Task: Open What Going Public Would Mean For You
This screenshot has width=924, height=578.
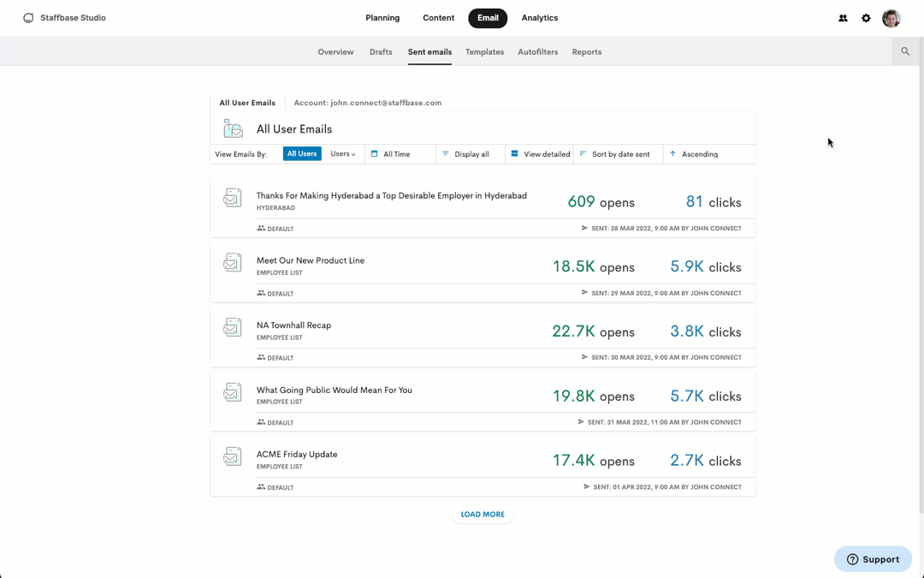Action: click(335, 390)
